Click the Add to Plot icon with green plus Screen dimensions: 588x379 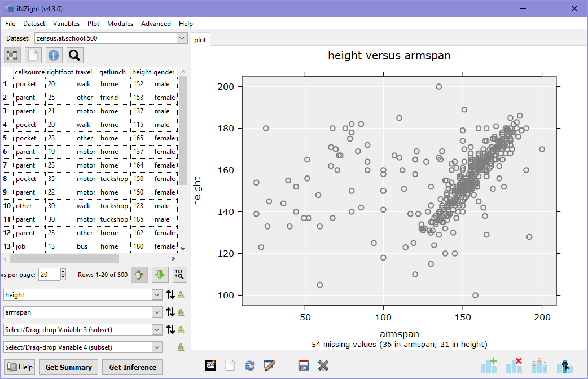489,365
